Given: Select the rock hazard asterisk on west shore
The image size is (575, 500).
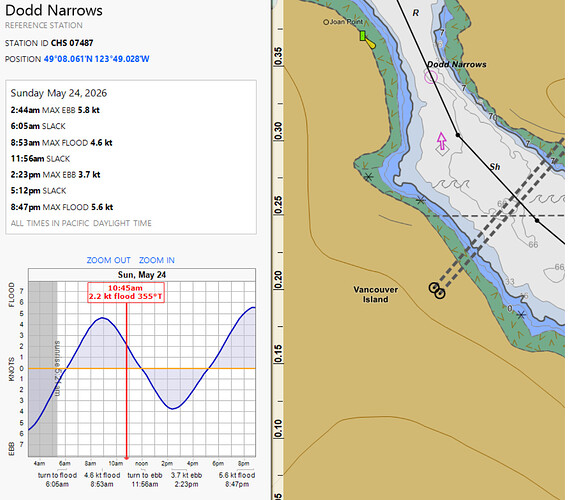Looking at the screenshot, I should point(369,177).
